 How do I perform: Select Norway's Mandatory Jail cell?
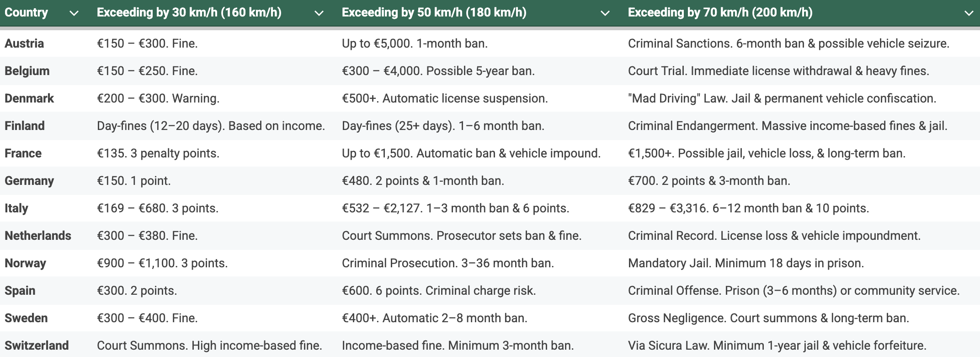click(x=746, y=263)
